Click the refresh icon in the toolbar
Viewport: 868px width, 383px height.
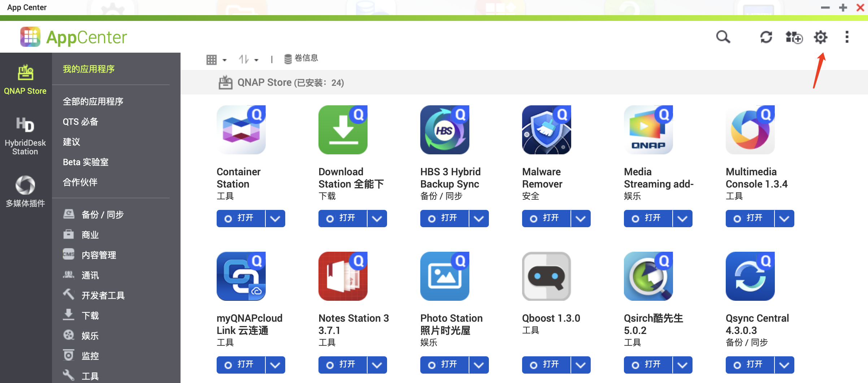click(x=766, y=37)
